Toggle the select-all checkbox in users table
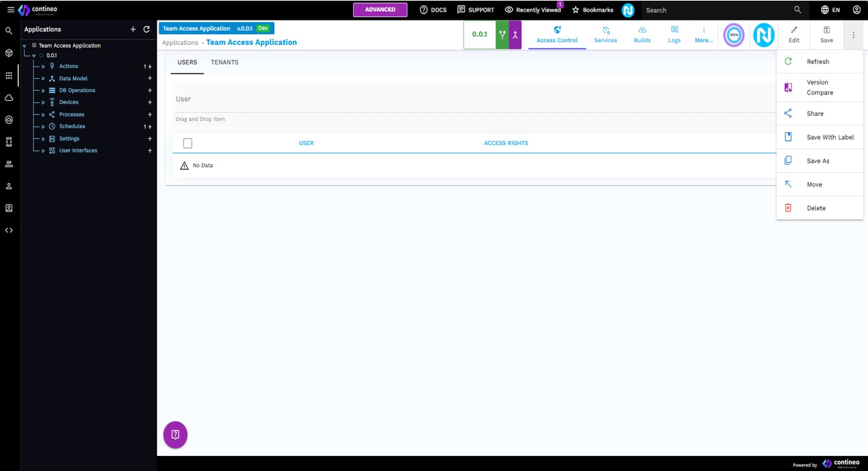Viewport: 868px width, 471px height. [188, 143]
